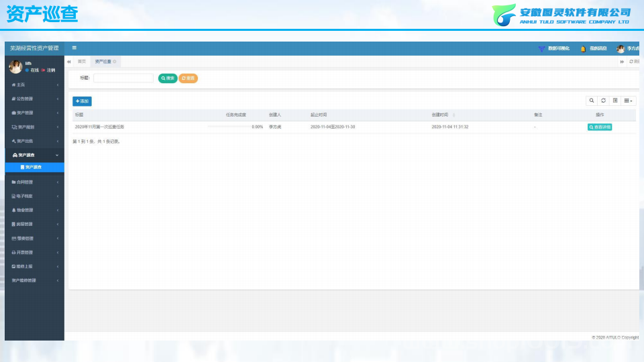Click the table toolbar refresh icon

click(x=603, y=101)
